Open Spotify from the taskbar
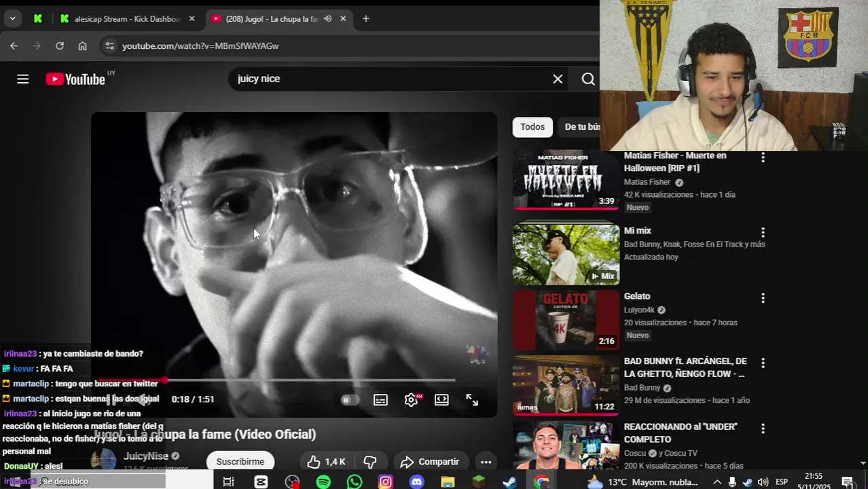Screen dimensions: 868x489 (323, 482)
